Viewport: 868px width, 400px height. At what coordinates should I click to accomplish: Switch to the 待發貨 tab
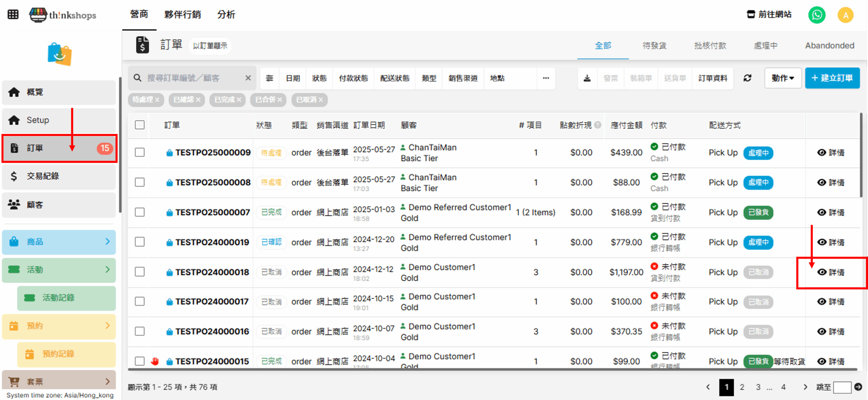654,46
